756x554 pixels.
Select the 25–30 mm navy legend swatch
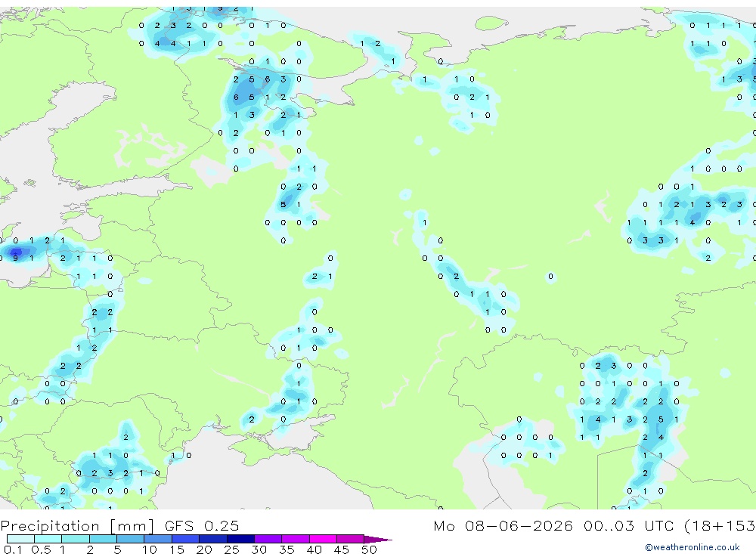pos(240,539)
